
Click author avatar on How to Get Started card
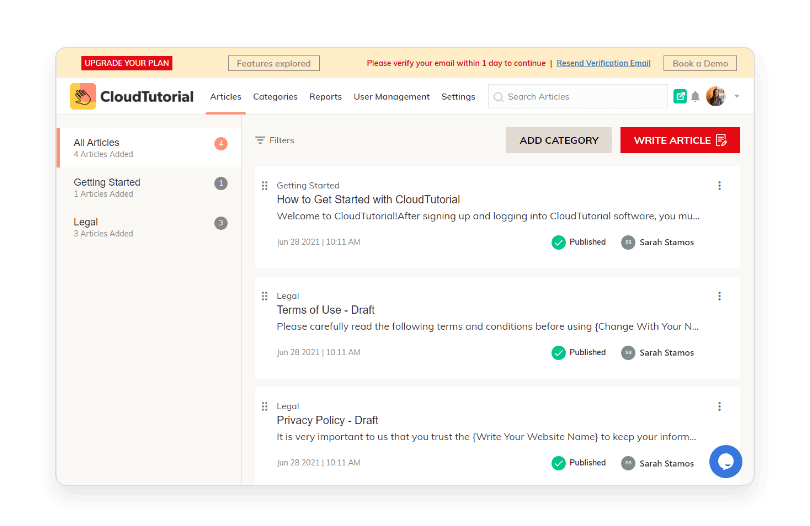(x=628, y=242)
